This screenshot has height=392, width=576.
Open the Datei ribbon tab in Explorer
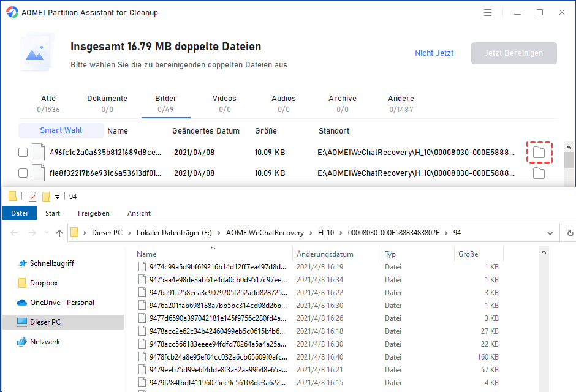20,213
